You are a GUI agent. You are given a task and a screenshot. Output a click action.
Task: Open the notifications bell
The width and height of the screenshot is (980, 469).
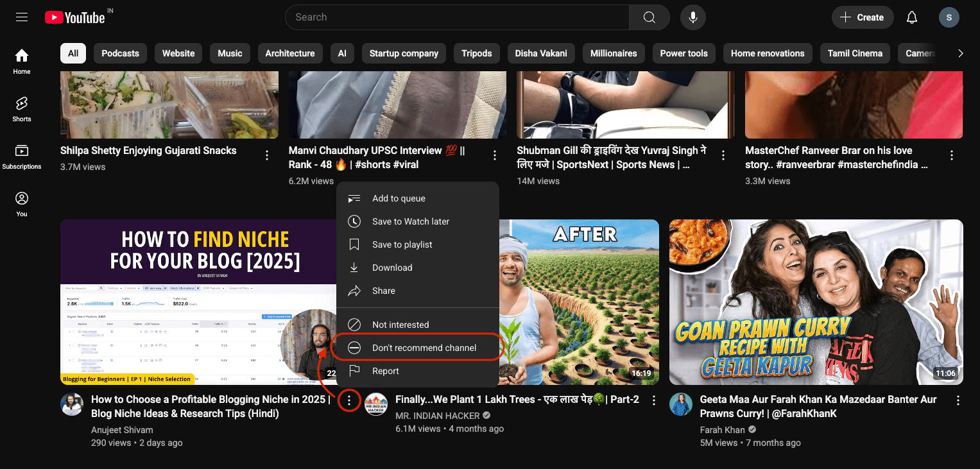coord(912,17)
